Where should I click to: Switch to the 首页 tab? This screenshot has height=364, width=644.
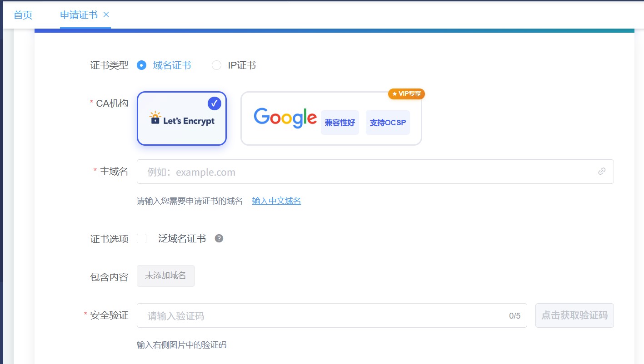click(x=23, y=15)
